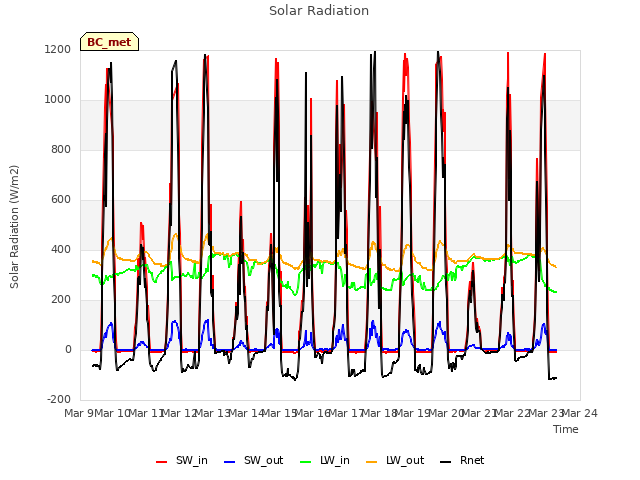
Task: Click the 600 y-axis tick label
Action: (x=61, y=200)
